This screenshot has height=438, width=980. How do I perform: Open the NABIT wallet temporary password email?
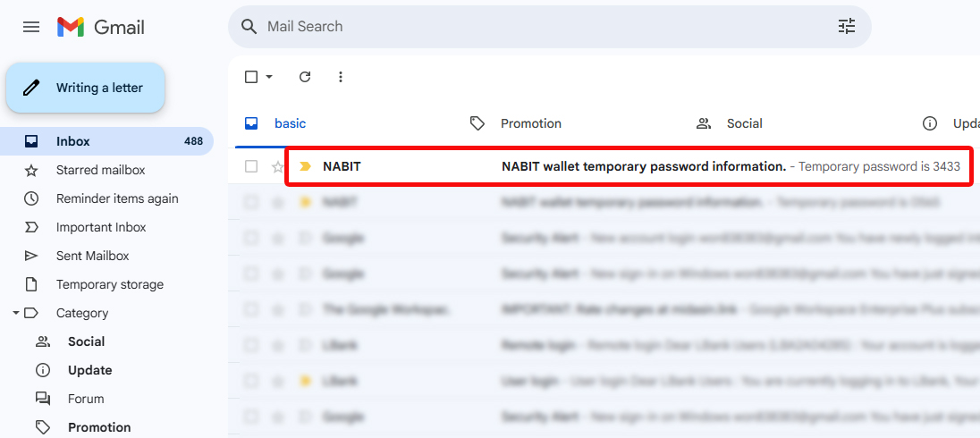tap(628, 166)
